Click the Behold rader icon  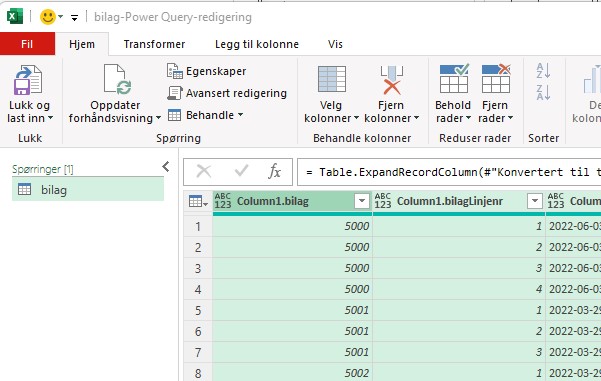click(454, 79)
